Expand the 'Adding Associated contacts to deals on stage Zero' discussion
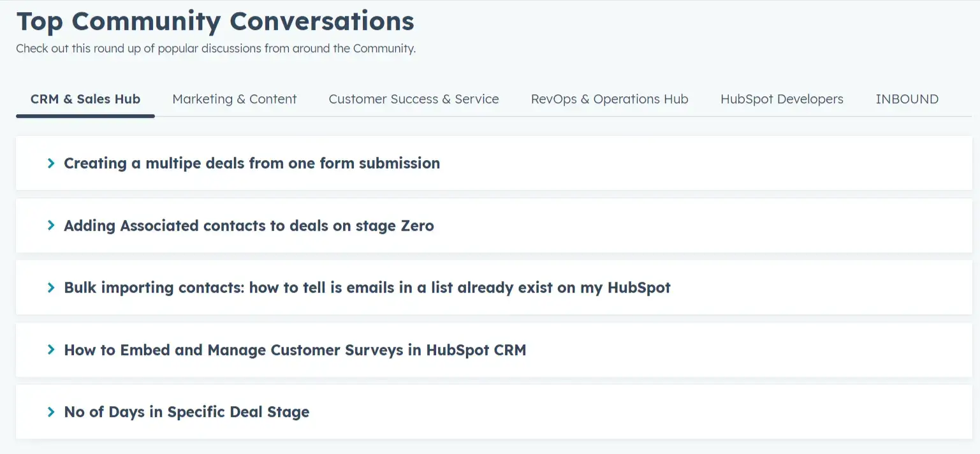The width and height of the screenshot is (980, 454). coord(249,225)
